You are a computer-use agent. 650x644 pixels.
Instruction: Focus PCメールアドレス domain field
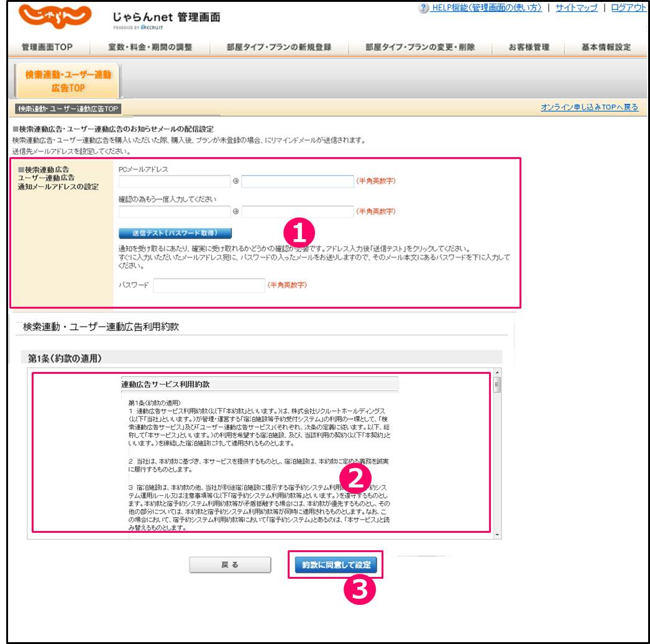coord(298,181)
